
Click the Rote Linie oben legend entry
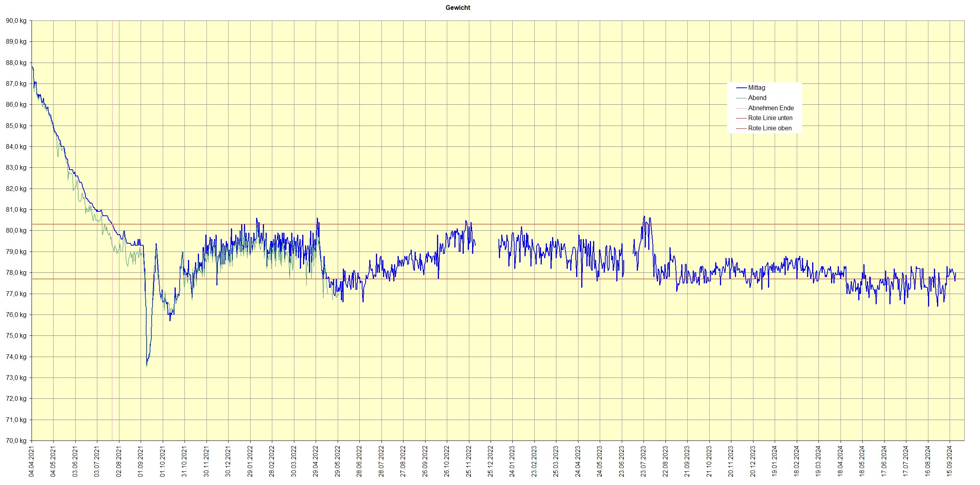click(x=770, y=128)
